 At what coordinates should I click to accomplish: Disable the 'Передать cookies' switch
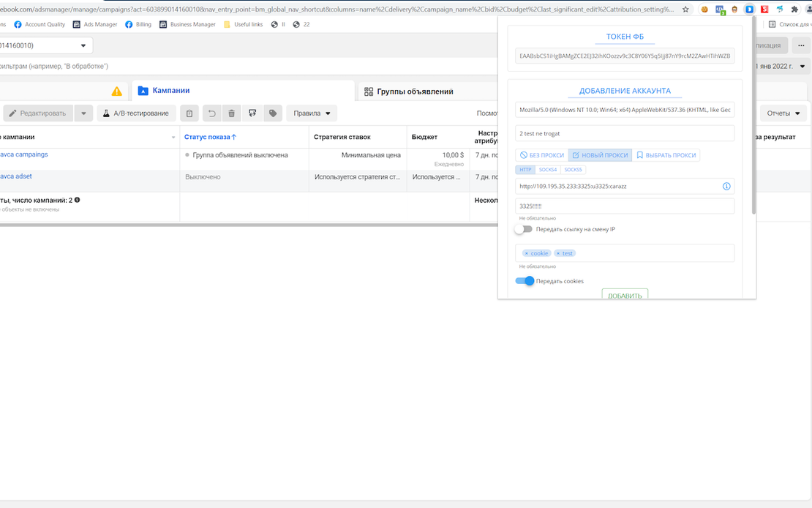[x=525, y=281]
